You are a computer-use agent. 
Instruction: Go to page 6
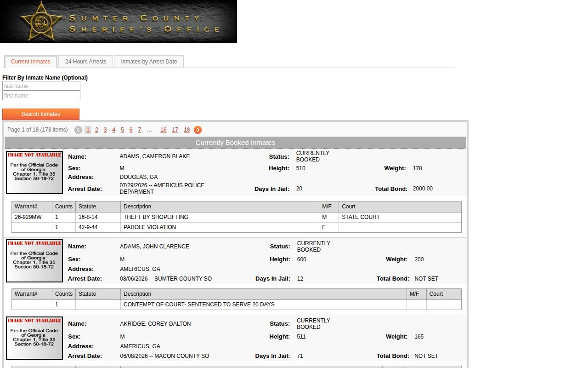click(x=131, y=130)
